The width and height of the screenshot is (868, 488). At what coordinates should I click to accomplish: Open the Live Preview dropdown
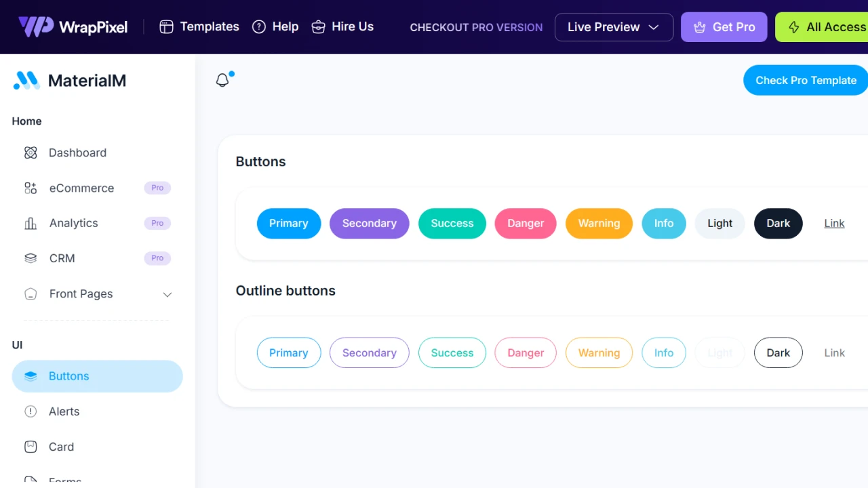point(613,27)
